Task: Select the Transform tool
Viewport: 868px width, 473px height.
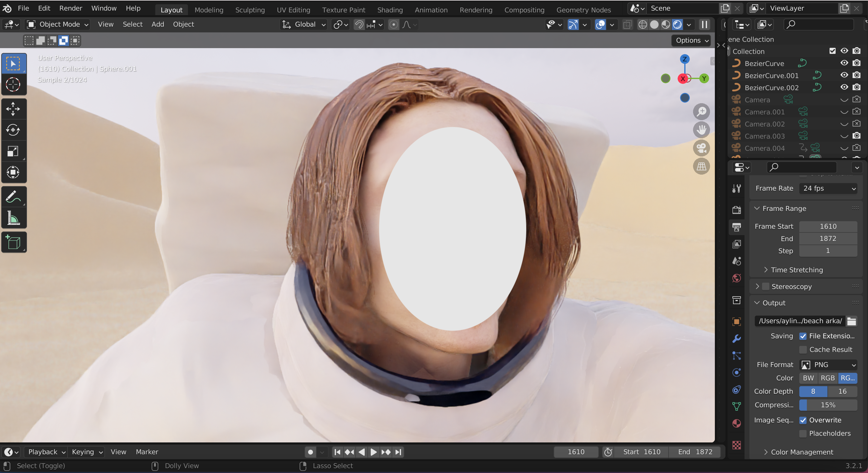Action: pyautogui.click(x=14, y=172)
